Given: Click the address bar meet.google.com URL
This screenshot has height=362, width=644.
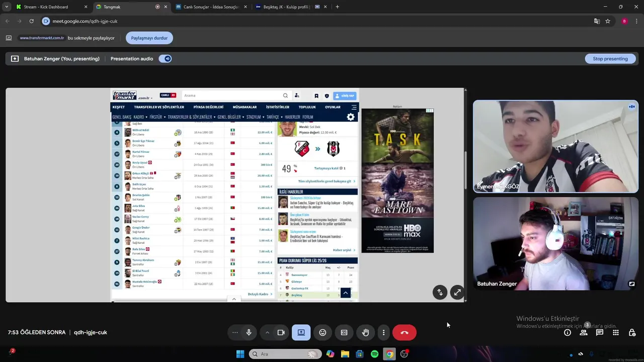Looking at the screenshot, I should pyautogui.click(x=85, y=21).
